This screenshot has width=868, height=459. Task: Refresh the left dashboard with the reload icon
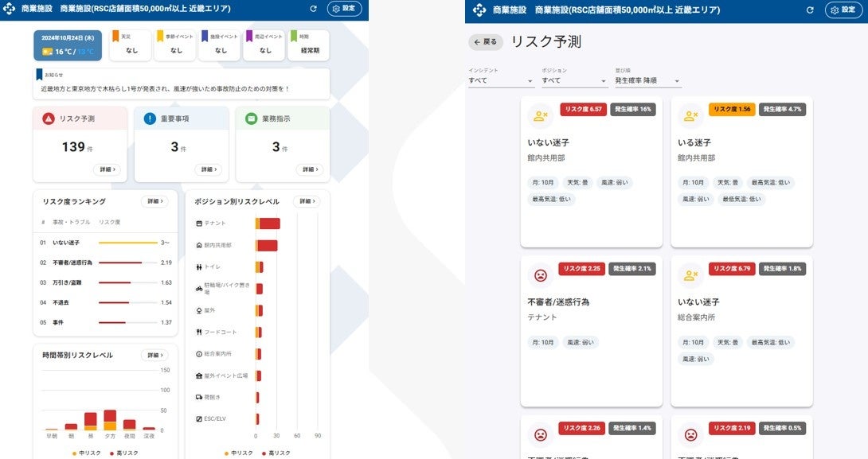pos(313,9)
